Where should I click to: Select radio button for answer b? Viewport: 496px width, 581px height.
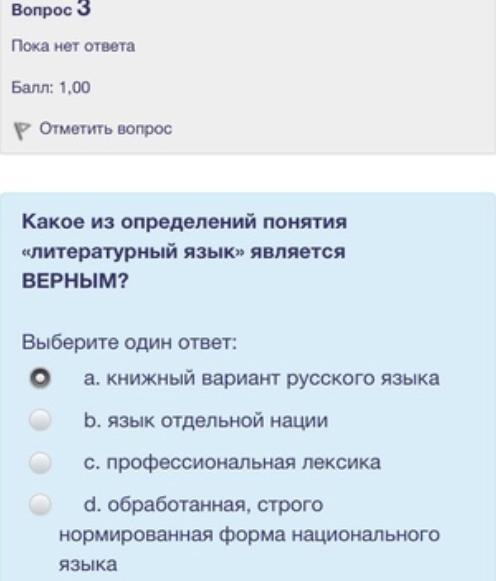40,420
